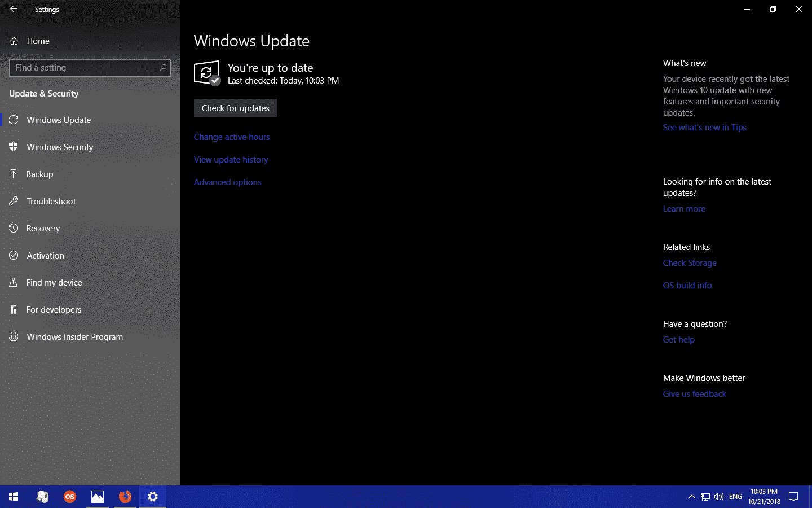Select Windows Update in sidebar
This screenshot has width=812, height=508.
click(90, 120)
